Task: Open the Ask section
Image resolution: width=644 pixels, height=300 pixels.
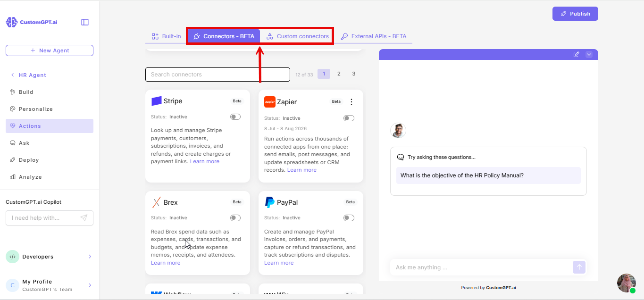Action: [x=50, y=143]
